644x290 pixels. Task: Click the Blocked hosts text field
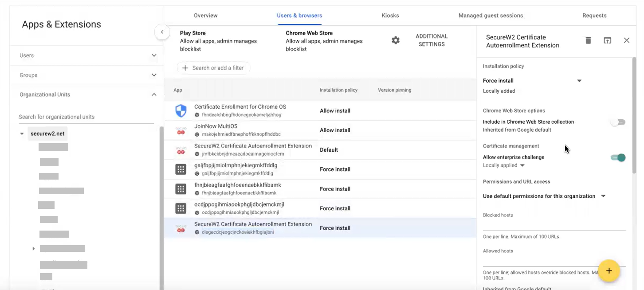click(x=554, y=225)
